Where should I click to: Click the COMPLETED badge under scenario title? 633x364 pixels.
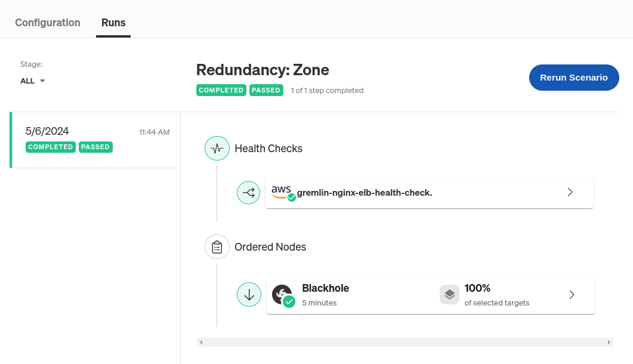[221, 90]
